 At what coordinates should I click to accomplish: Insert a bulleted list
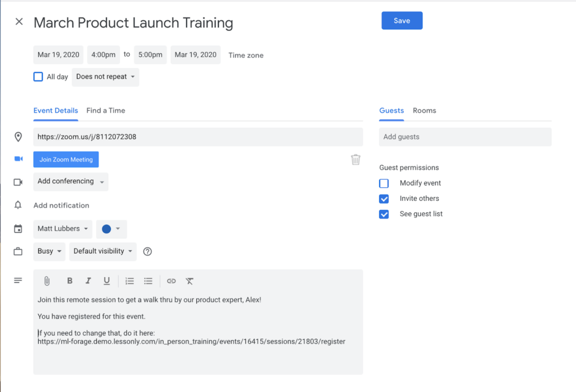click(148, 281)
